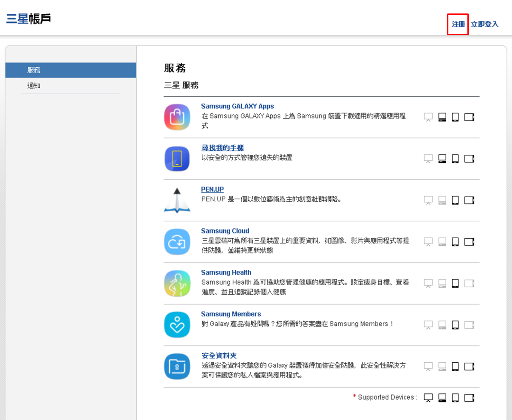This screenshot has width=512, height=420.
Task: Select the PEN.UP pen artwork icon
Action: 177,200
